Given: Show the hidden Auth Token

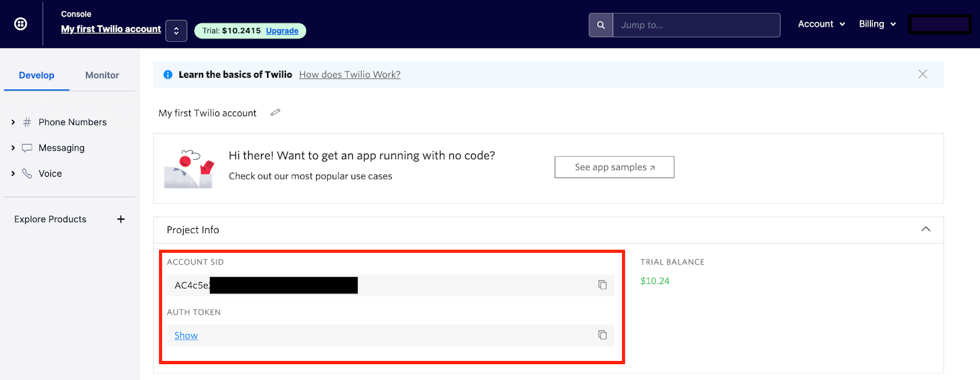Looking at the screenshot, I should [186, 335].
